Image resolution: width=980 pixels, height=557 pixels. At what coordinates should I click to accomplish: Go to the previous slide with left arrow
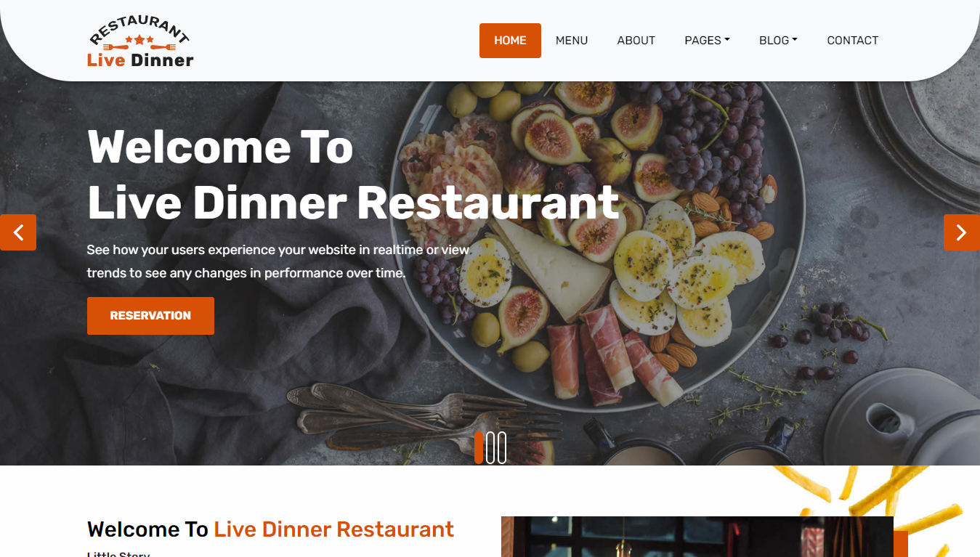point(18,232)
